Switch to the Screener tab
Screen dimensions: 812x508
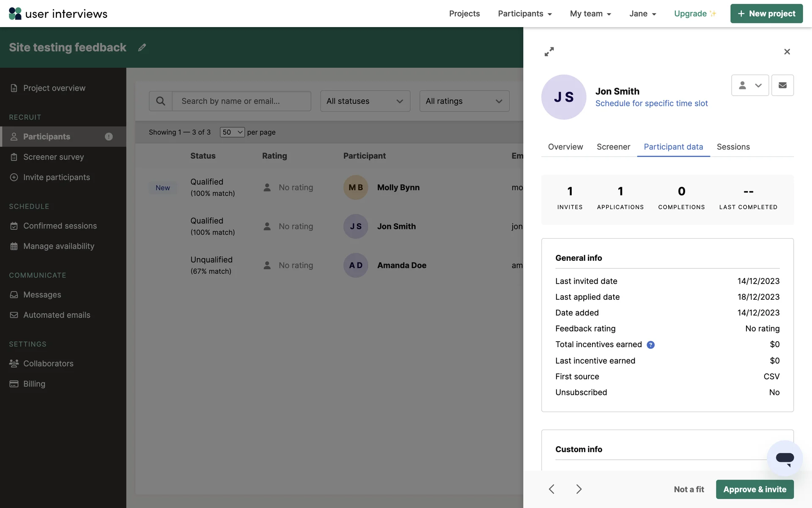613,147
